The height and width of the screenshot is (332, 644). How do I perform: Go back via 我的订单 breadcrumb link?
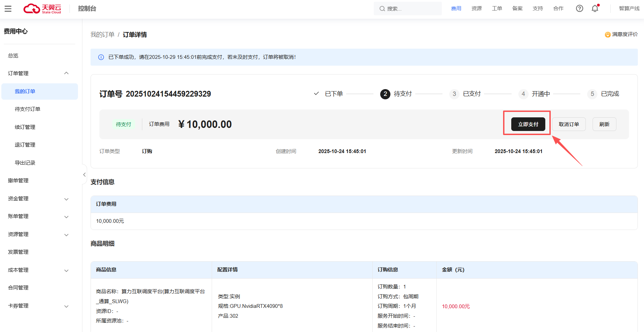click(102, 35)
